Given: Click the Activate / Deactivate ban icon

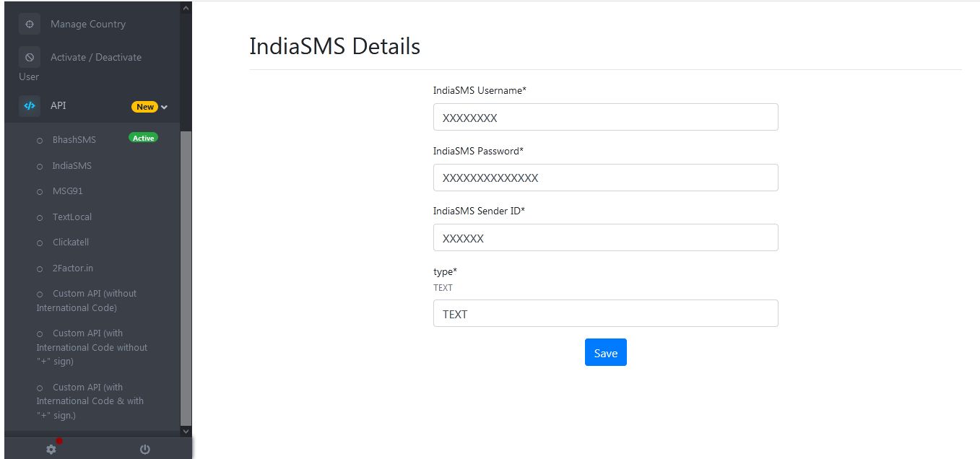Looking at the screenshot, I should (x=30, y=57).
